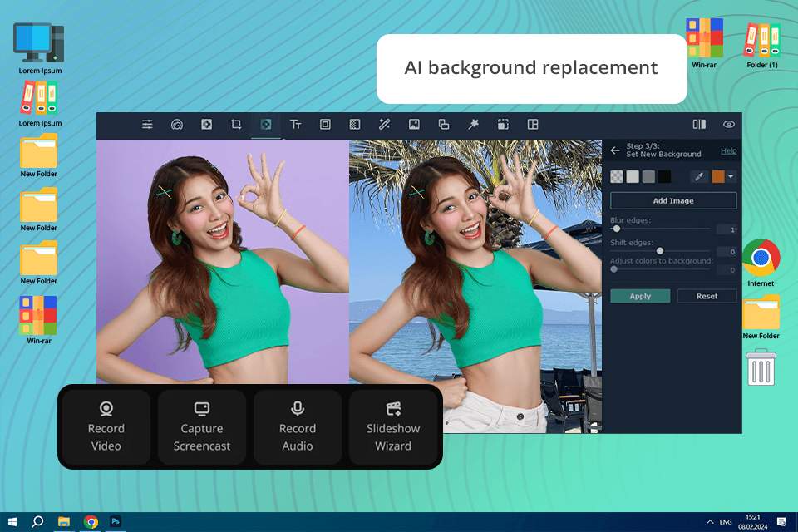Screen dimensions: 798x532
Task: Reset the background settings
Action: tap(707, 296)
